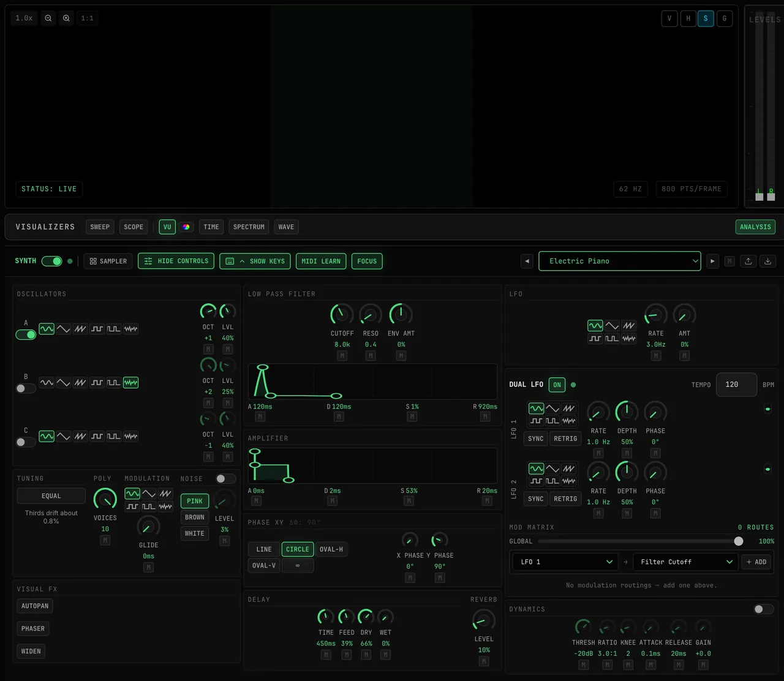The image size is (784, 681).
Task: Go to the next preset
Action: 712,261
